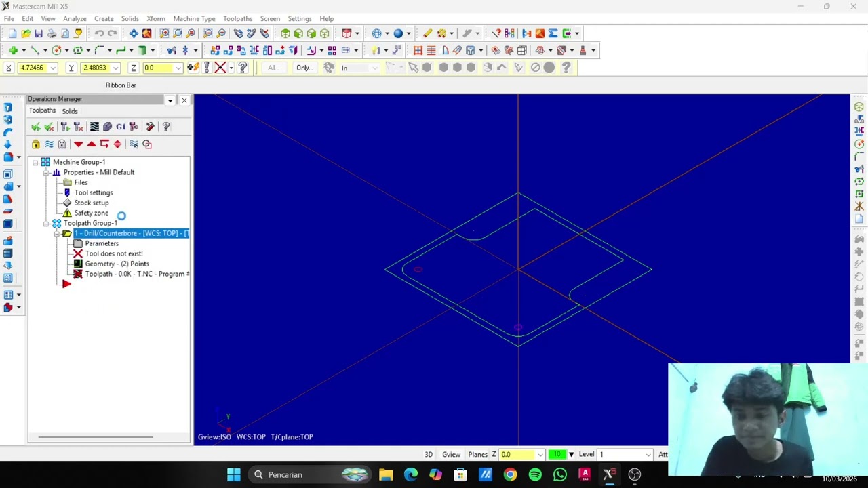Click the Save diskette icon
Viewport: 868px width, 488px height.
[x=39, y=33]
